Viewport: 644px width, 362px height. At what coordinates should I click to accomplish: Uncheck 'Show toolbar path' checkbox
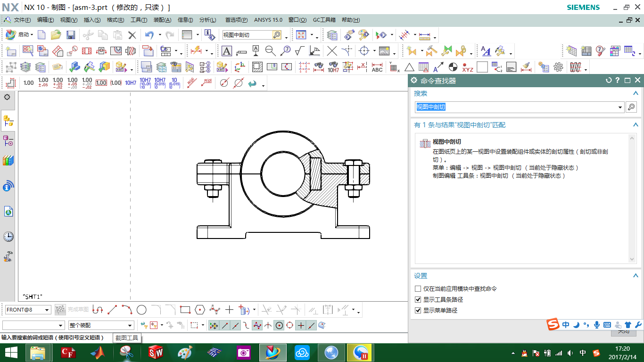418,299
